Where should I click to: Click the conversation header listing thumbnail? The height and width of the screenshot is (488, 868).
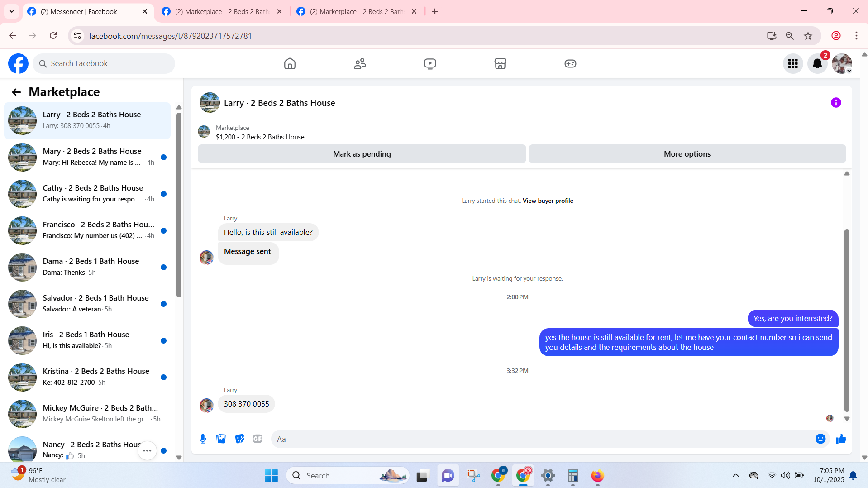pyautogui.click(x=210, y=103)
